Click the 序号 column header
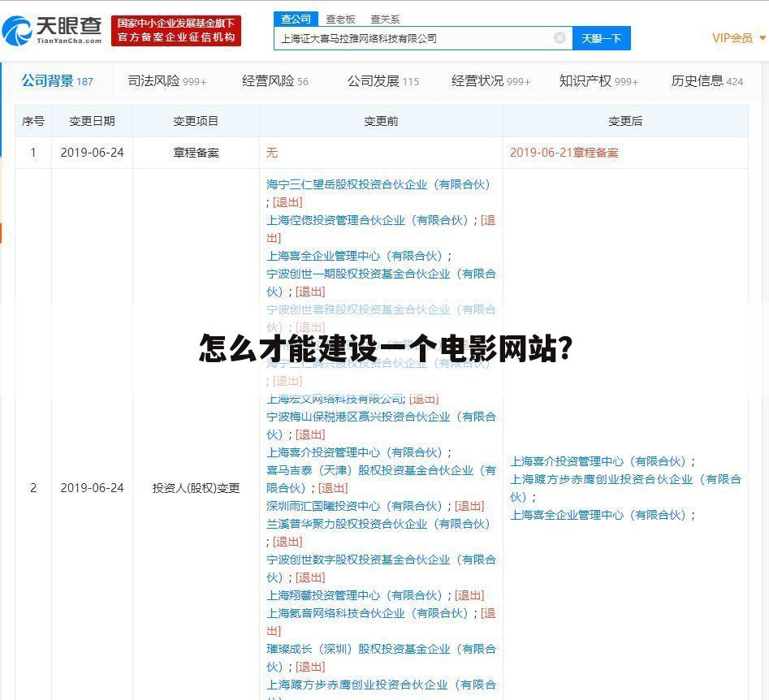The image size is (769, 700). tap(32, 121)
